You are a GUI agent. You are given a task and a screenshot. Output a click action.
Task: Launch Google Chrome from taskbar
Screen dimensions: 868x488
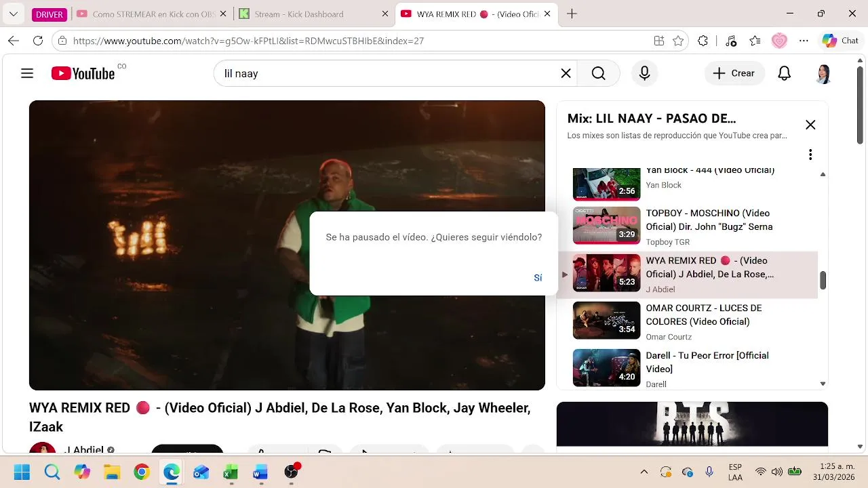pyautogui.click(x=142, y=472)
